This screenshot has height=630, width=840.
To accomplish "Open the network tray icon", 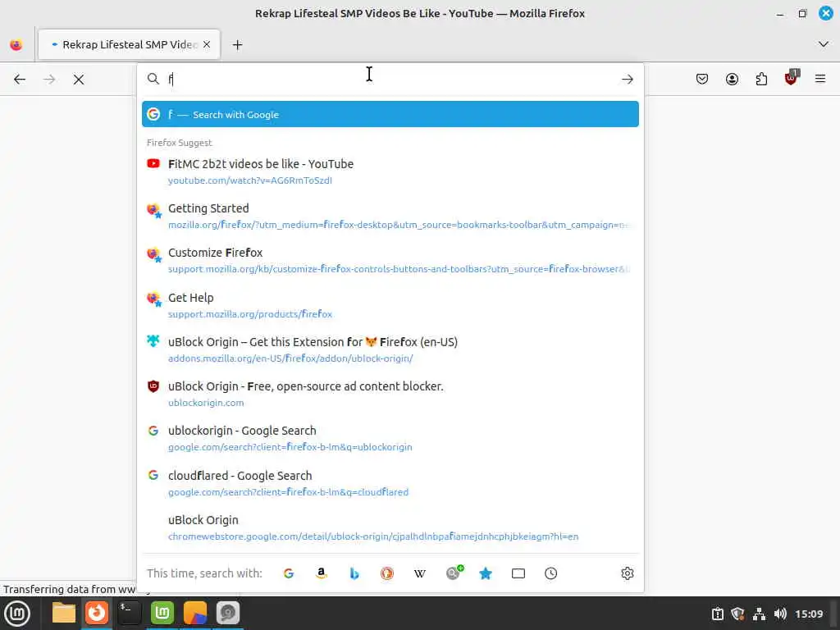I will (x=759, y=614).
